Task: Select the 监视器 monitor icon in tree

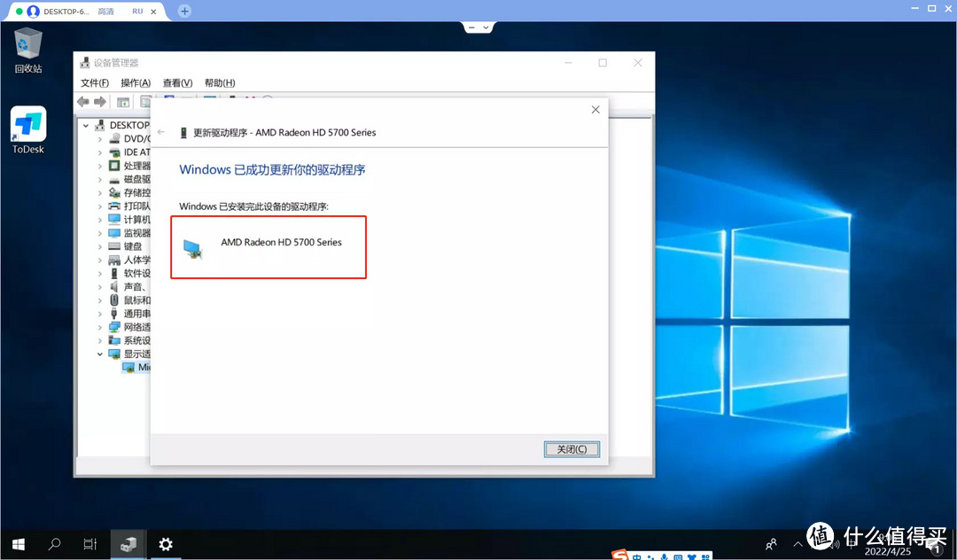Action: [x=114, y=233]
